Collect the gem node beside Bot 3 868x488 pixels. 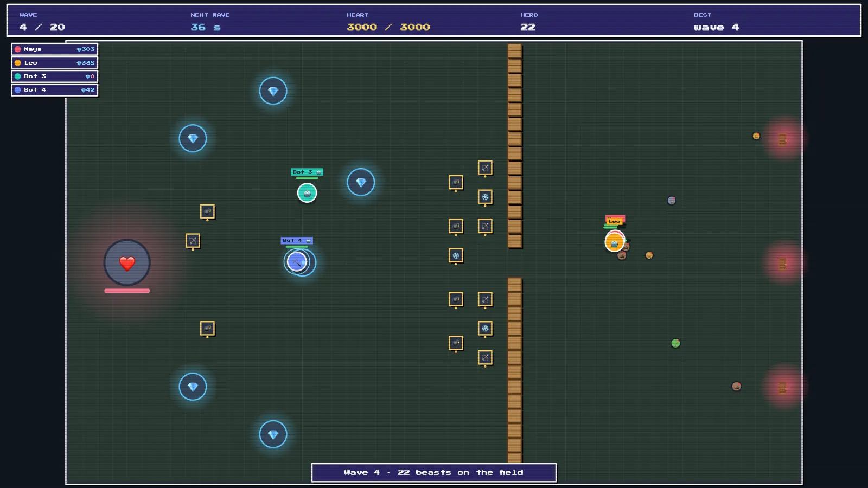[361, 182]
